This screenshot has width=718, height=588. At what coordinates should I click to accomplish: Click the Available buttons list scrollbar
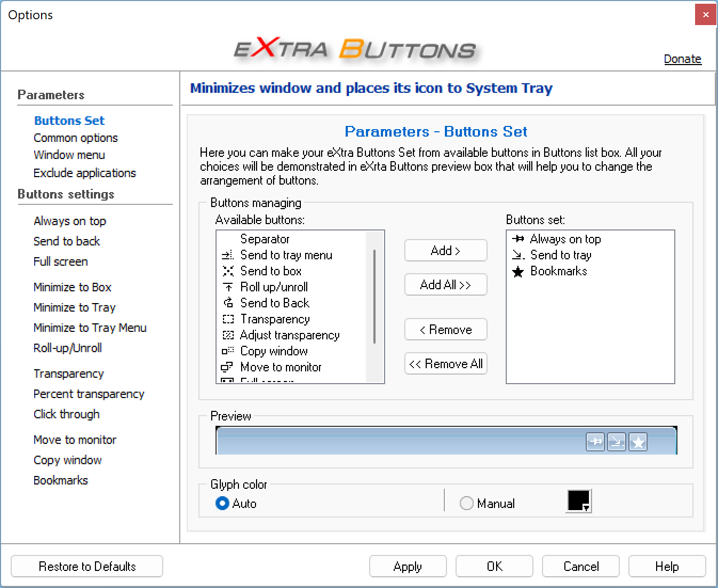[374, 297]
